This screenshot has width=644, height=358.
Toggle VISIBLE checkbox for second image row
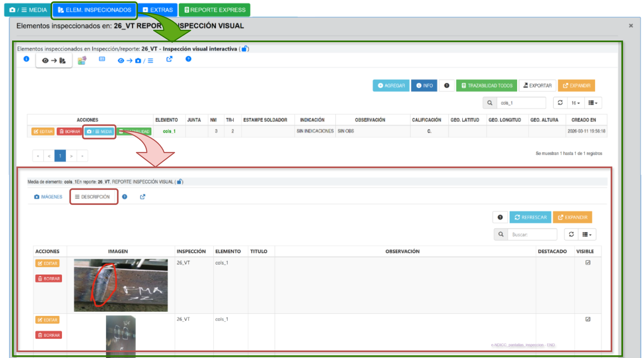[588, 319]
